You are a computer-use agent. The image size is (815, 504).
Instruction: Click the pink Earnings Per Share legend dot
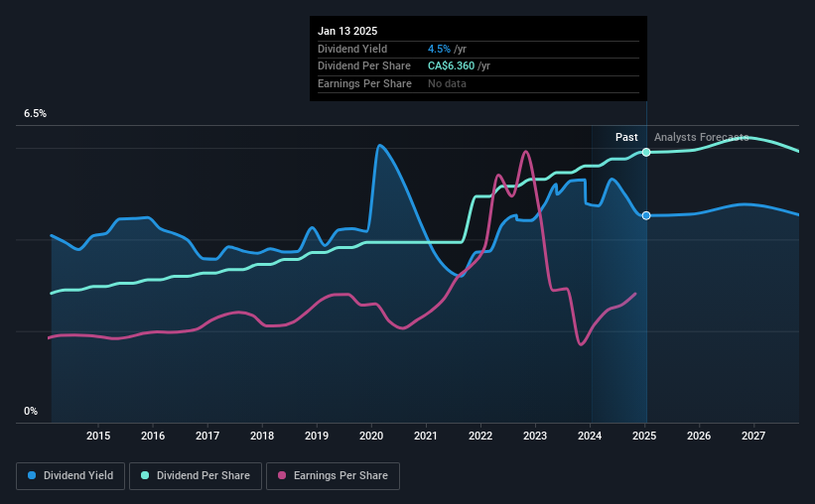(x=282, y=475)
